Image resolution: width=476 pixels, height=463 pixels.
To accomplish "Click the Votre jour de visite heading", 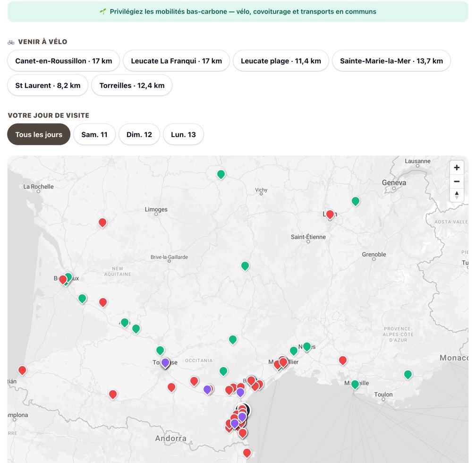I will click(49, 115).
